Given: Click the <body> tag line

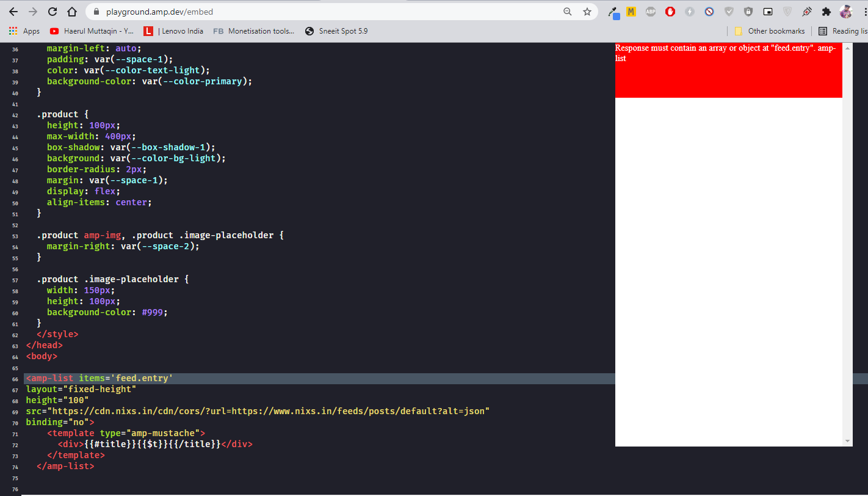Looking at the screenshot, I should [42, 356].
